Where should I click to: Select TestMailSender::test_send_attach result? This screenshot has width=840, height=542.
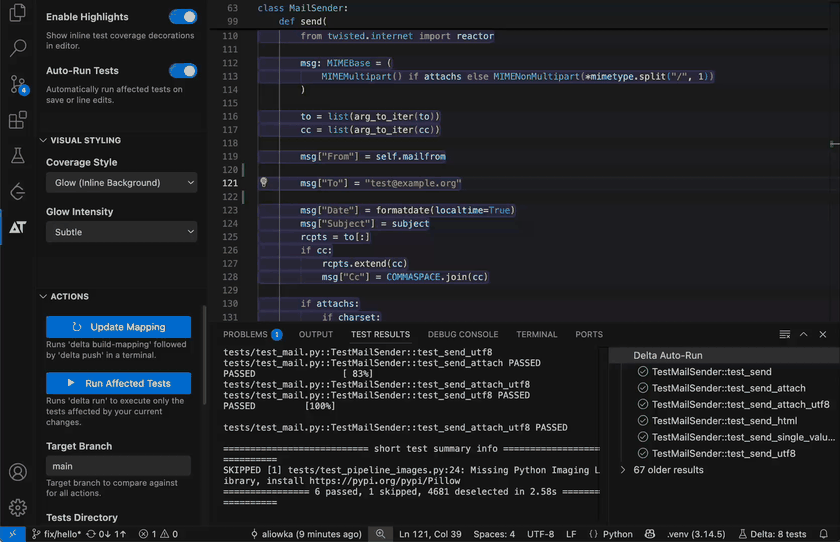tap(728, 388)
